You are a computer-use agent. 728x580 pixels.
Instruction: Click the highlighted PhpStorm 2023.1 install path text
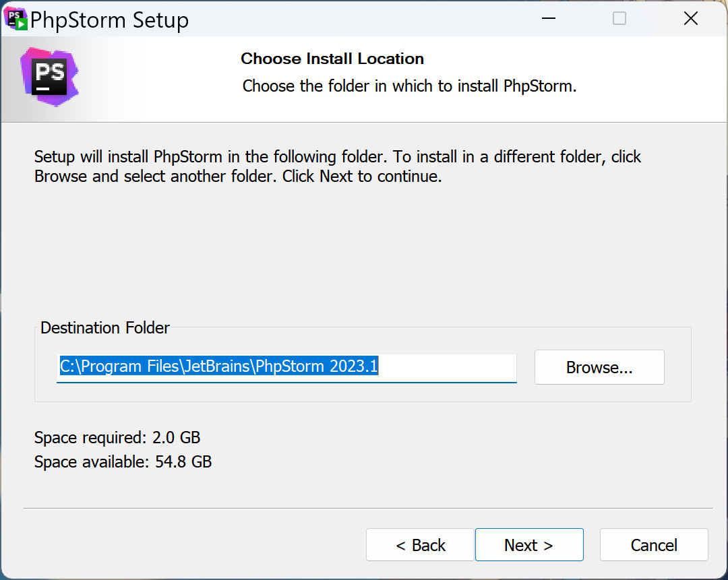click(218, 366)
